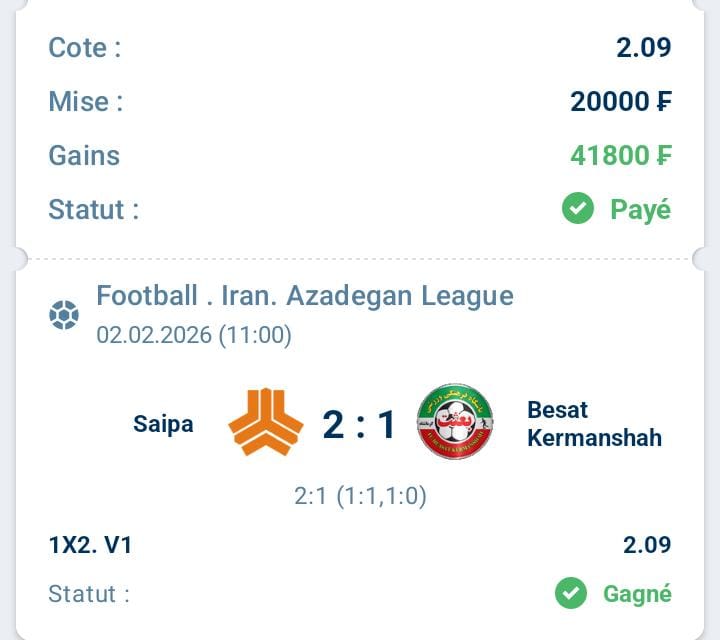Image resolution: width=720 pixels, height=640 pixels.
Task: Click the green Gagné checkmark icon
Action: pos(571,593)
